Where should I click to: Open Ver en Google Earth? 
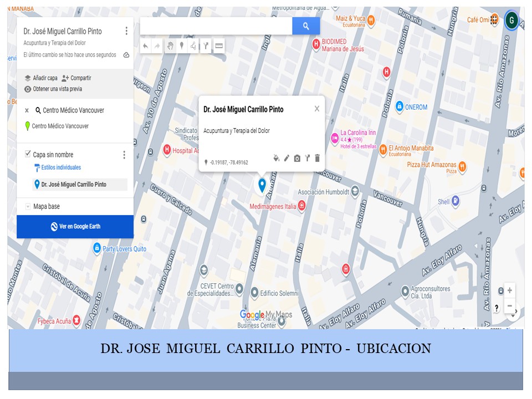tap(75, 226)
